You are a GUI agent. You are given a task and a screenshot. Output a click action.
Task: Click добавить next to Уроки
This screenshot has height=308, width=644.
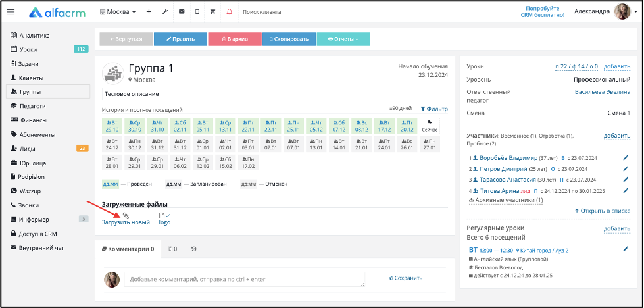(x=617, y=66)
